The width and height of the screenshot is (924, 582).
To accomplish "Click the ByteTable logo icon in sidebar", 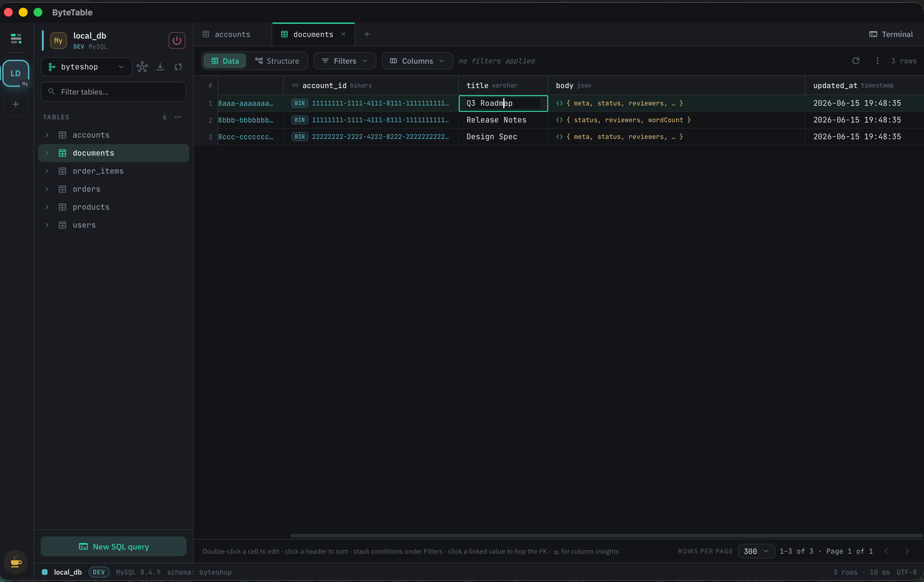I will coord(16,38).
